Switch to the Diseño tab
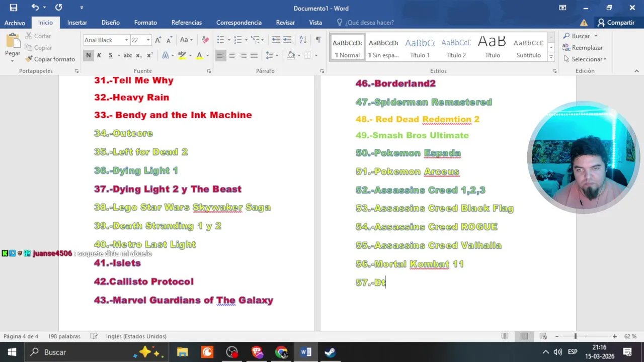 [111, 23]
